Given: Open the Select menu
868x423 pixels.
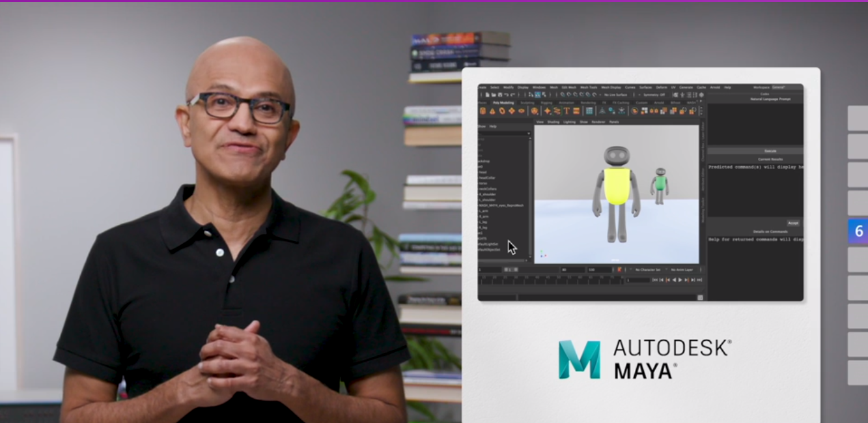Looking at the screenshot, I should pos(495,87).
